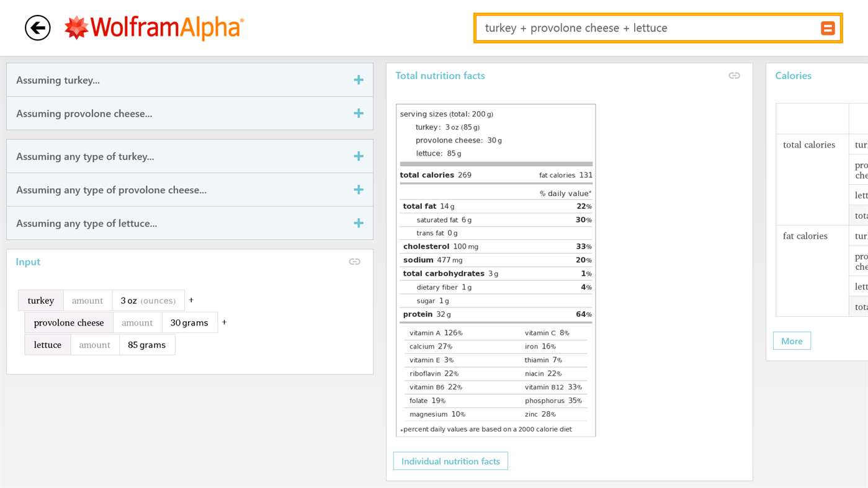Click link icon in Total nutrition facts panel
The height and width of the screenshot is (488, 868).
[734, 76]
